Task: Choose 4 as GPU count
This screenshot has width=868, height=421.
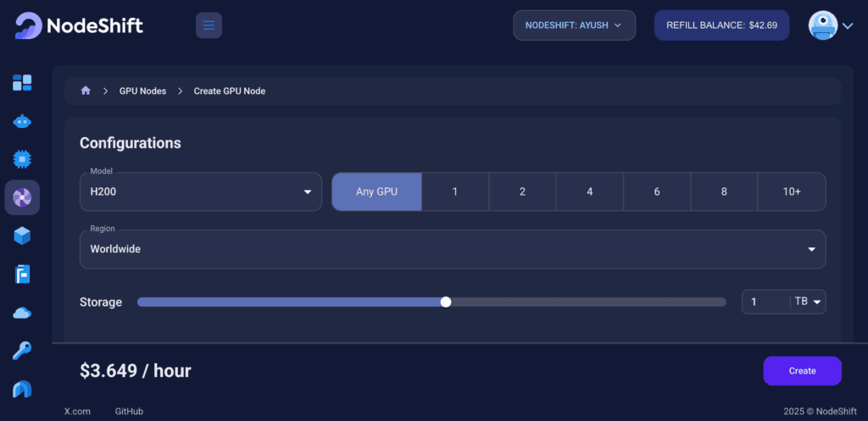Action: (x=589, y=191)
